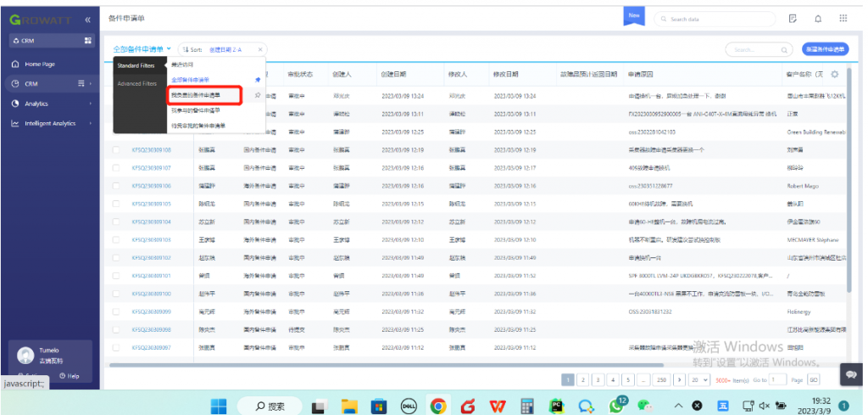The height and width of the screenshot is (415, 868).
Task: Select row KFSQ230309105 checkbox
Action: point(115,204)
